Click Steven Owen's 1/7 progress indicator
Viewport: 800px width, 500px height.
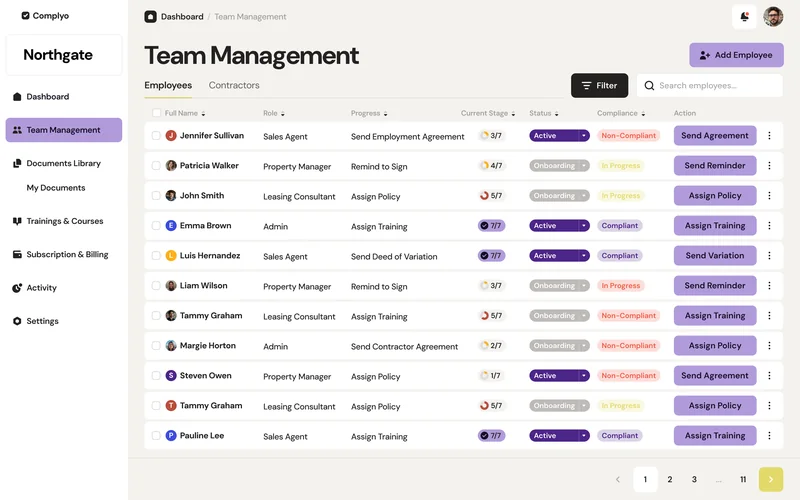point(491,376)
